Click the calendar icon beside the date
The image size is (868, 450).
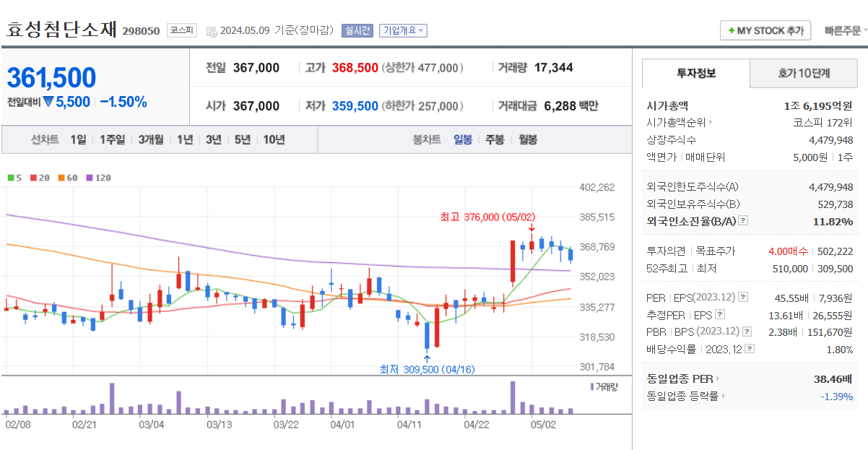tap(212, 31)
